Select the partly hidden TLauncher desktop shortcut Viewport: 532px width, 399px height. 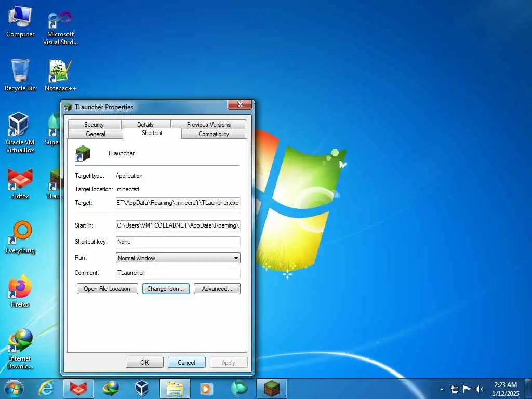54,183
